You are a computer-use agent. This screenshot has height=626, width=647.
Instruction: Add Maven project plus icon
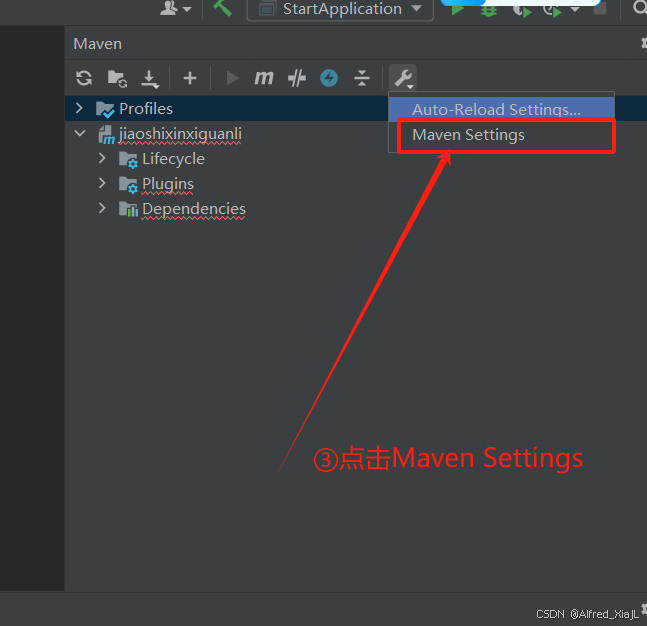pos(190,78)
